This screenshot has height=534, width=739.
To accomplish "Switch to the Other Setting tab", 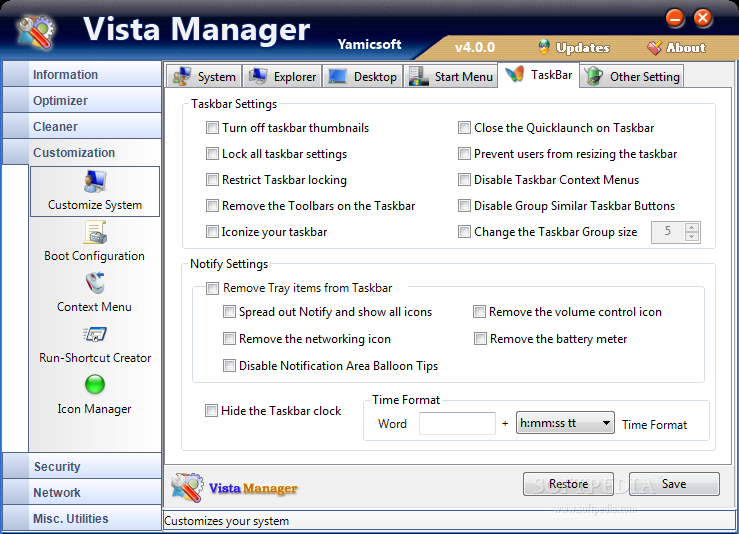I will click(632, 76).
